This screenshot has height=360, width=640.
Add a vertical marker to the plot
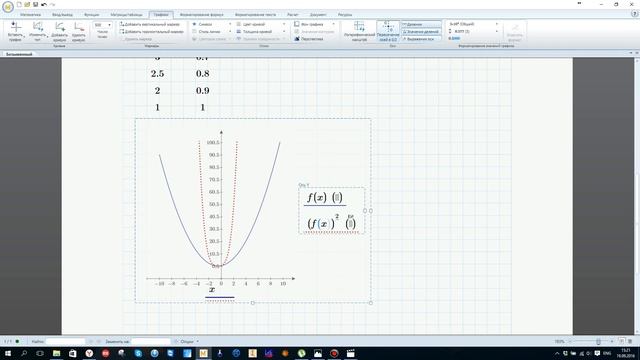(x=151, y=24)
